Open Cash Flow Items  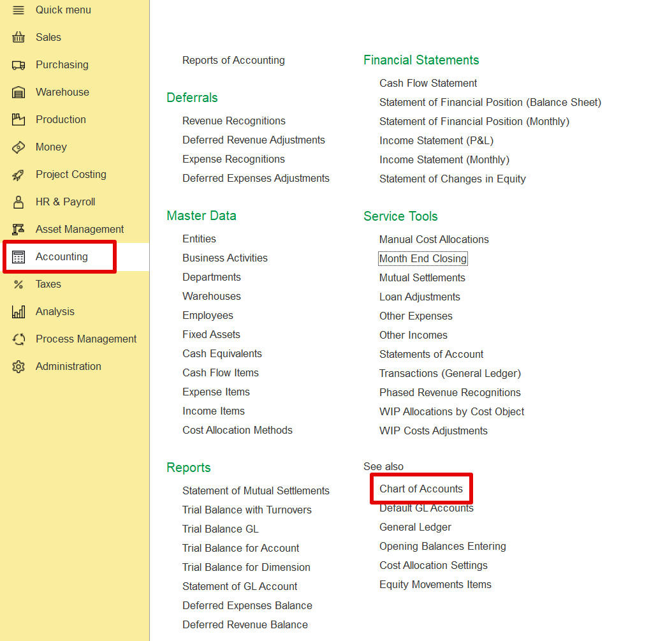(221, 373)
